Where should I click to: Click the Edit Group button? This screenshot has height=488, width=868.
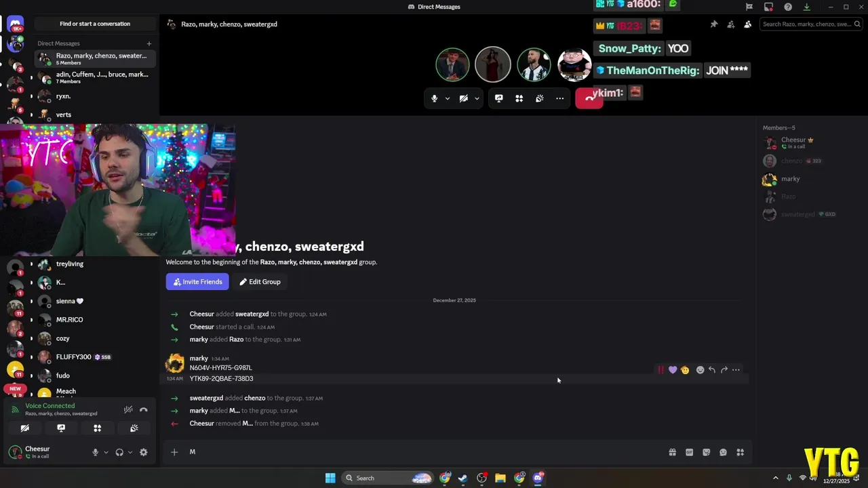[x=260, y=282]
